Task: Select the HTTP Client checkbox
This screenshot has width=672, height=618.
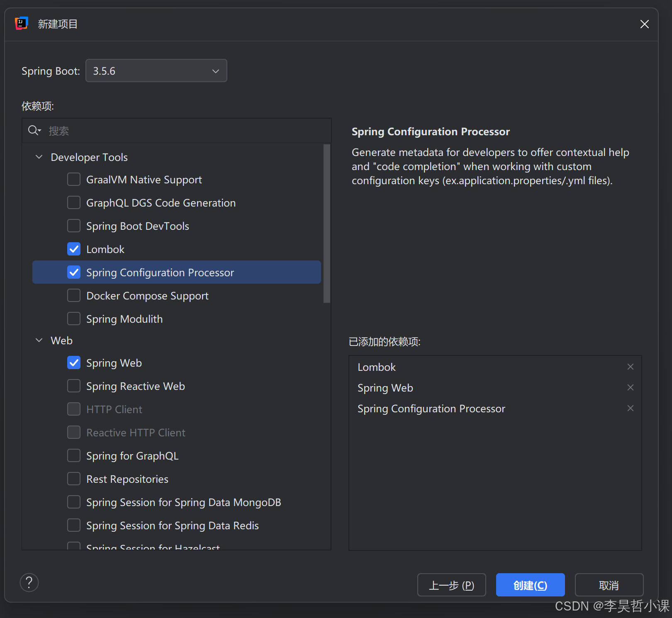Action: (74, 409)
